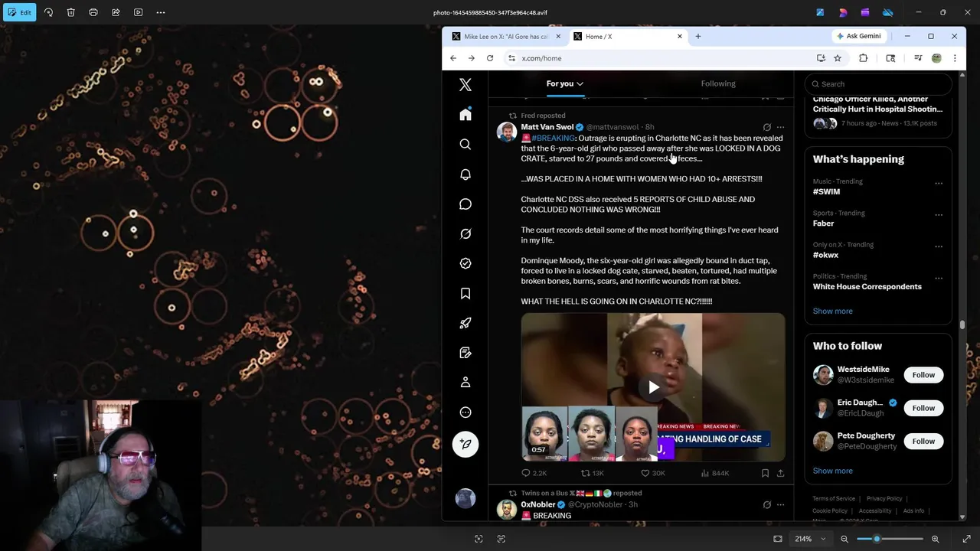Image resolution: width=980 pixels, height=551 pixels.
Task: Open More circle menu in X sidebar
Action: point(465,412)
